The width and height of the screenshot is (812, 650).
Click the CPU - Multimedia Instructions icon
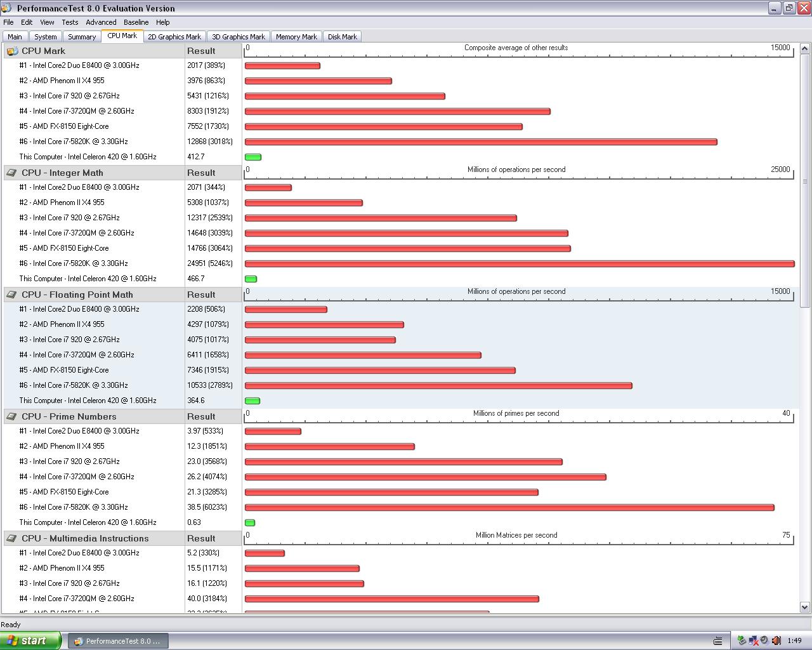[x=12, y=538]
